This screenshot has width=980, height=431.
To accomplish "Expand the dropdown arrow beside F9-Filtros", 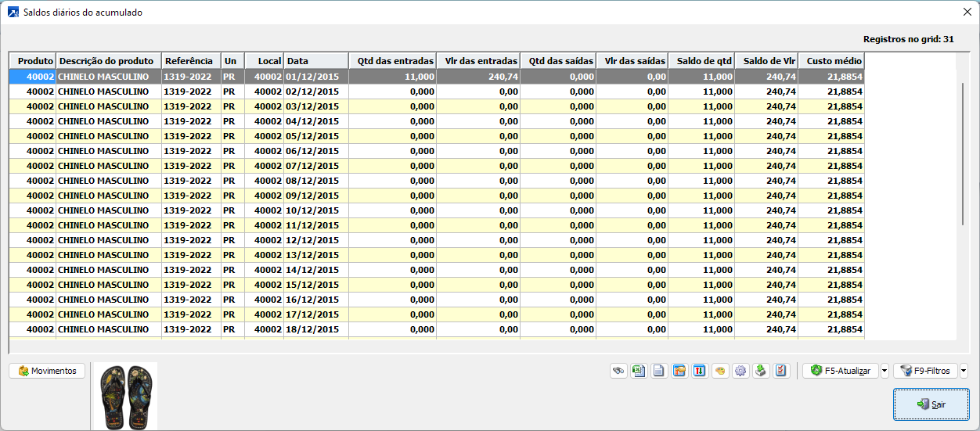I will pyautogui.click(x=964, y=371).
